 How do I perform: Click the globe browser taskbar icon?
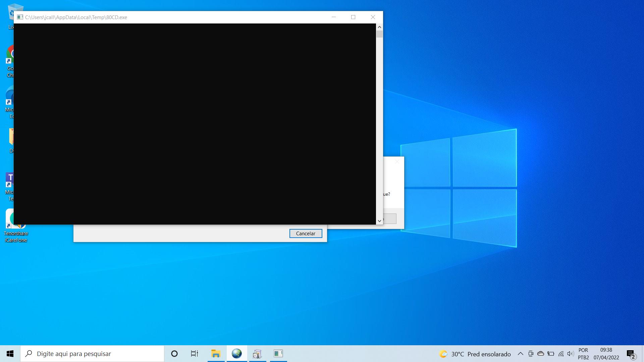pyautogui.click(x=237, y=354)
